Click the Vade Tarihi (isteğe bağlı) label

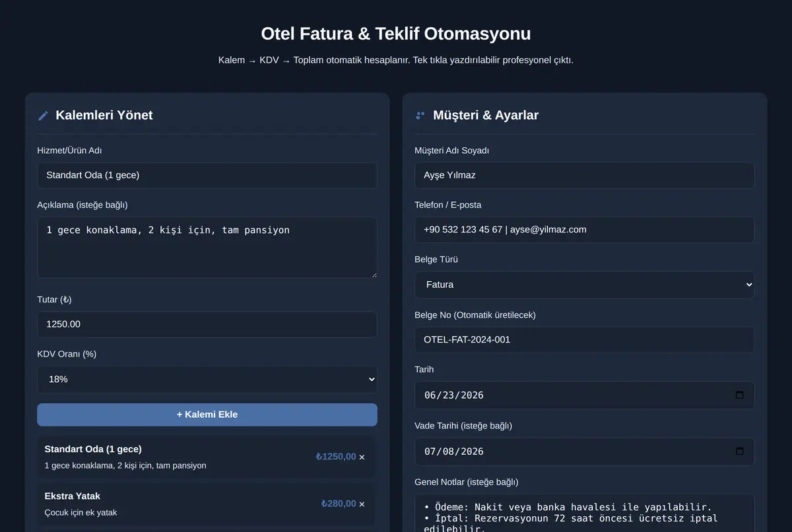point(463,426)
